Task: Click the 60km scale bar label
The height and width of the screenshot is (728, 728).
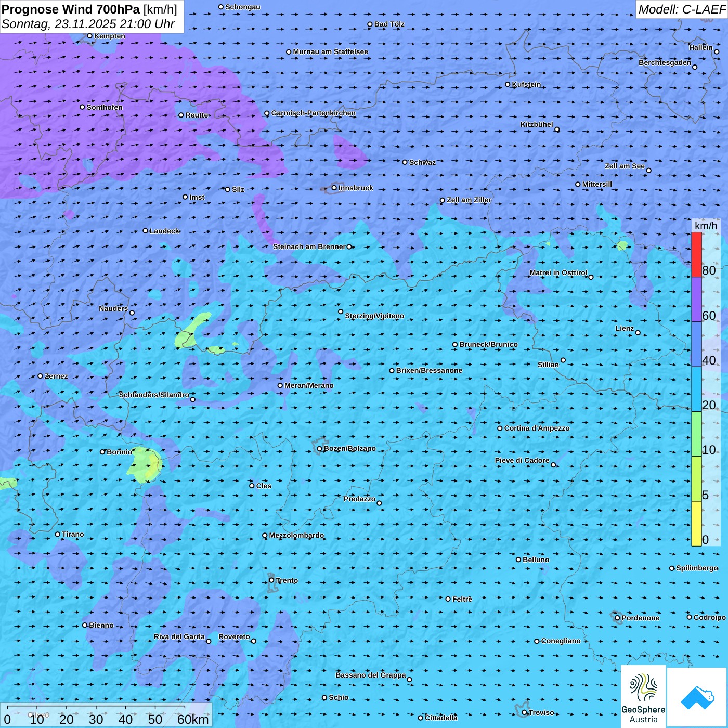Action: pyautogui.click(x=193, y=719)
